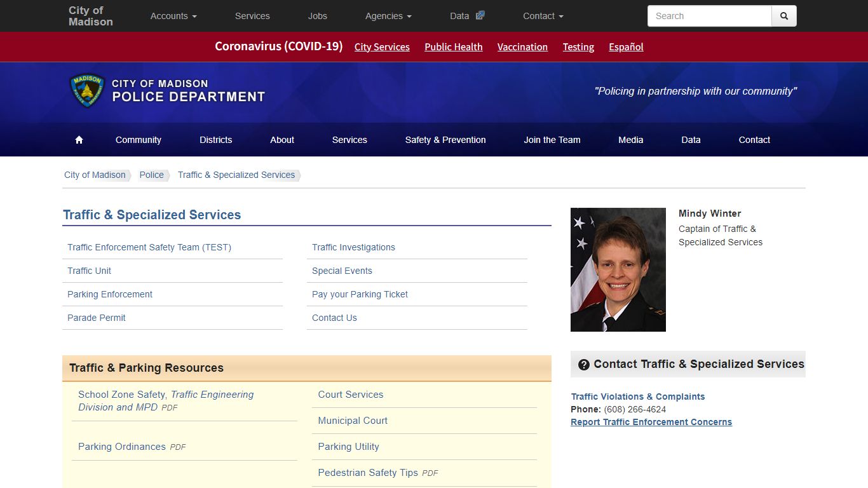The height and width of the screenshot is (488, 868).
Task: Open Safety & Prevention menu
Action: click(445, 140)
